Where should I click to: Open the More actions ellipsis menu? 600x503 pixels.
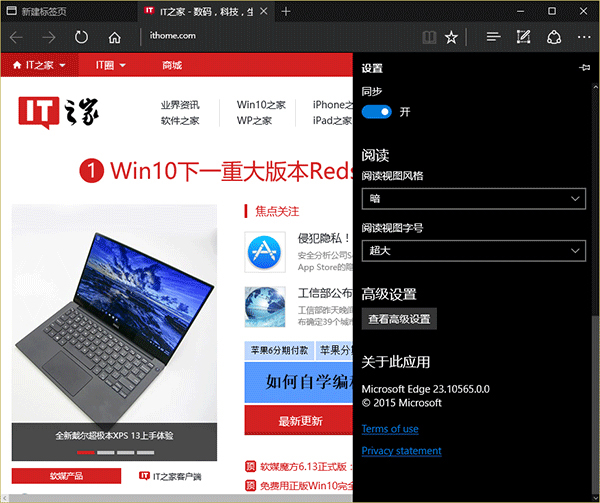(x=584, y=37)
